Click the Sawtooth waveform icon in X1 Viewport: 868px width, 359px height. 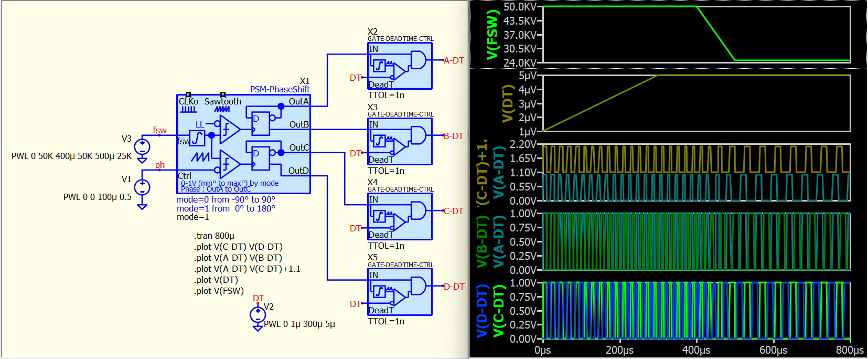click(x=222, y=109)
